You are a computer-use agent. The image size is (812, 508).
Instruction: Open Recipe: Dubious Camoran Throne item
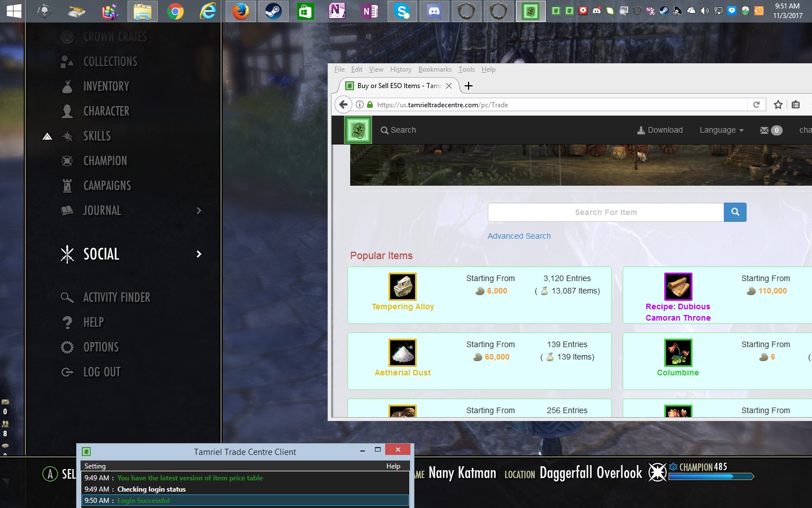tap(678, 312)
